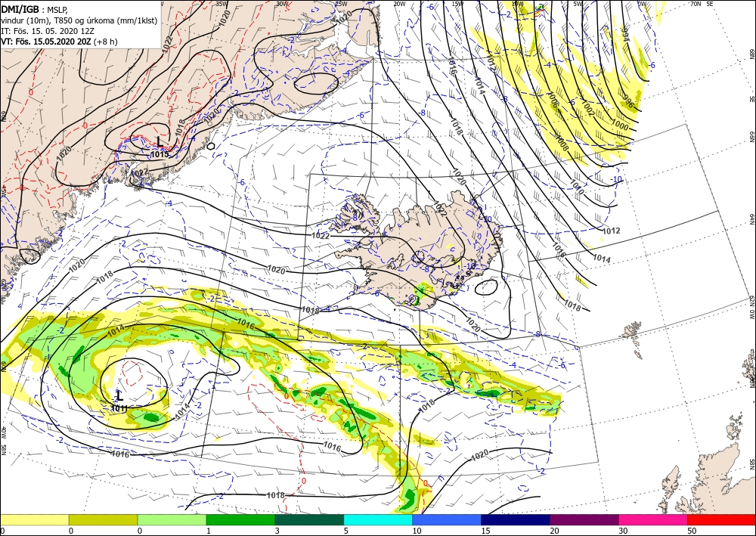Screen dimensions: 756x536
Task: Click the 994 isobar label
Action: click(x=625, y=34)
